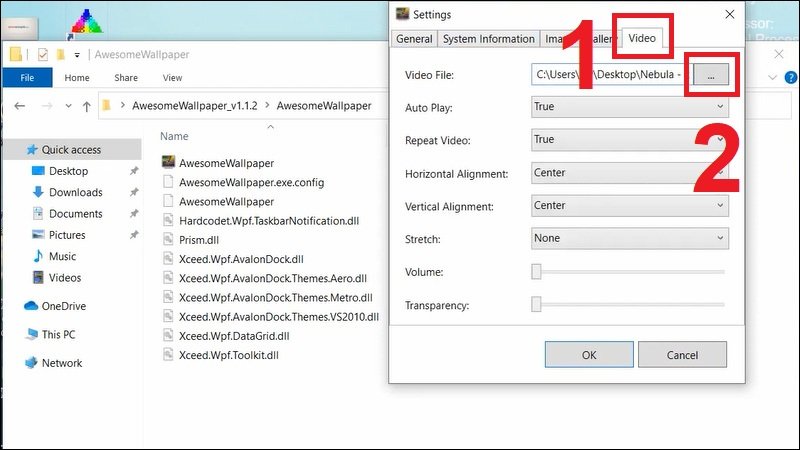Open the Vertical Alignment dropdown
Viewport: 800px width, 450px height.
pos(629,206)
